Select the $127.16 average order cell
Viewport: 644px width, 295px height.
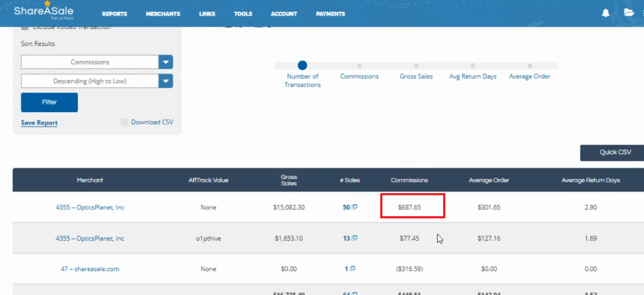coord(489,238)
